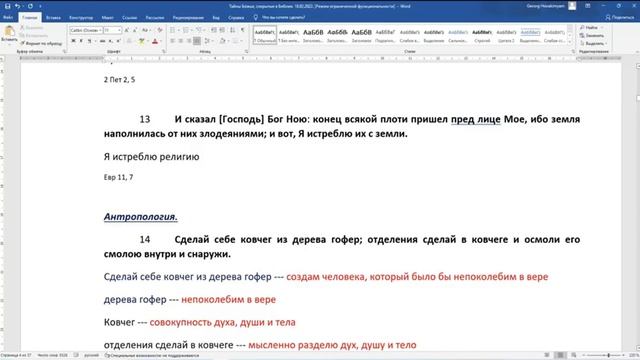Image resolution: width=640 pixels, height=360 pixels.
Task: Switch to the Layout (Макет) tab
Action: click(107, 18)
